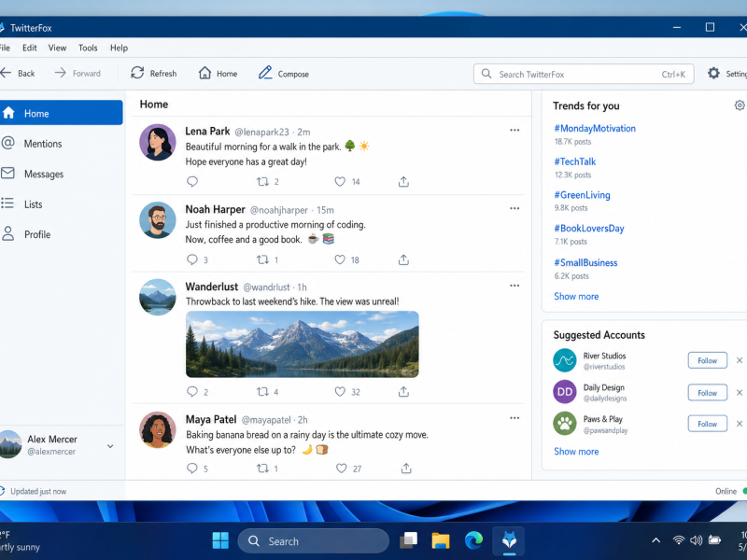Refresh the timeline

click(153, 74)
